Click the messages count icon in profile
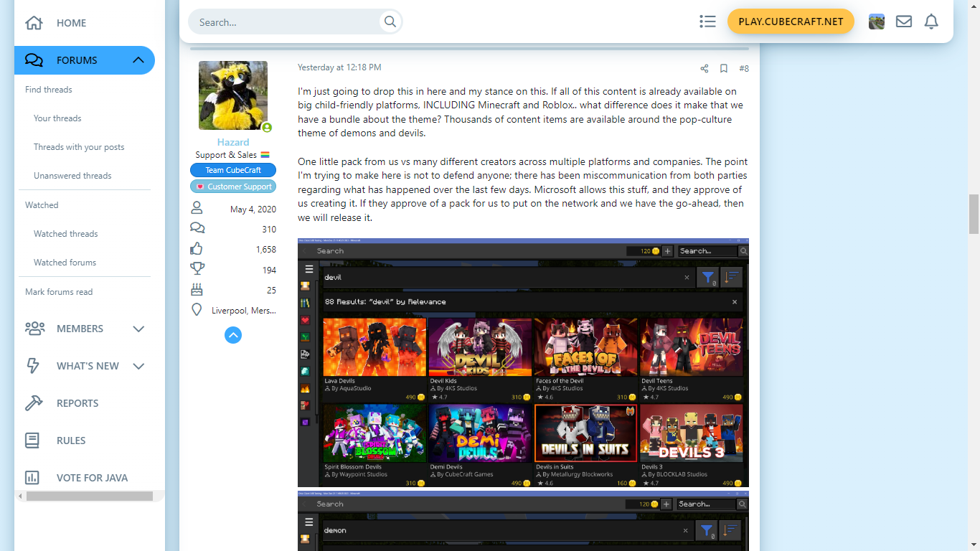 pyautogui.click(x=197, y=228)
